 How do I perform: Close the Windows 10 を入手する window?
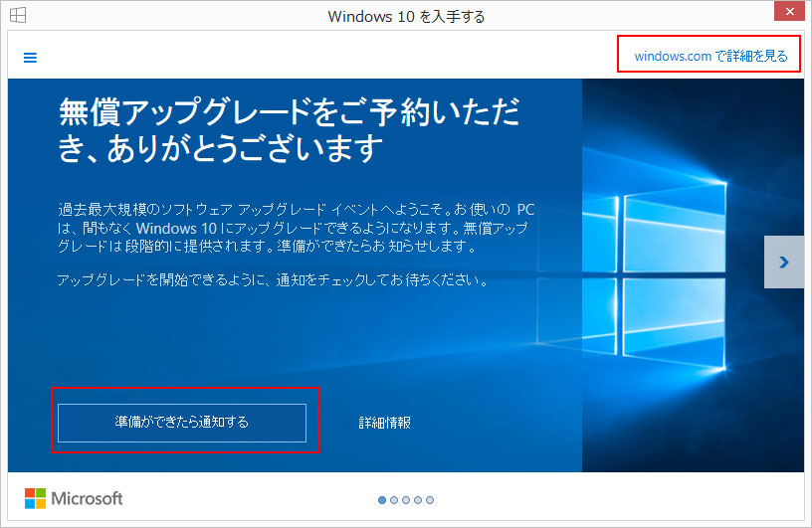coord(789,11)
